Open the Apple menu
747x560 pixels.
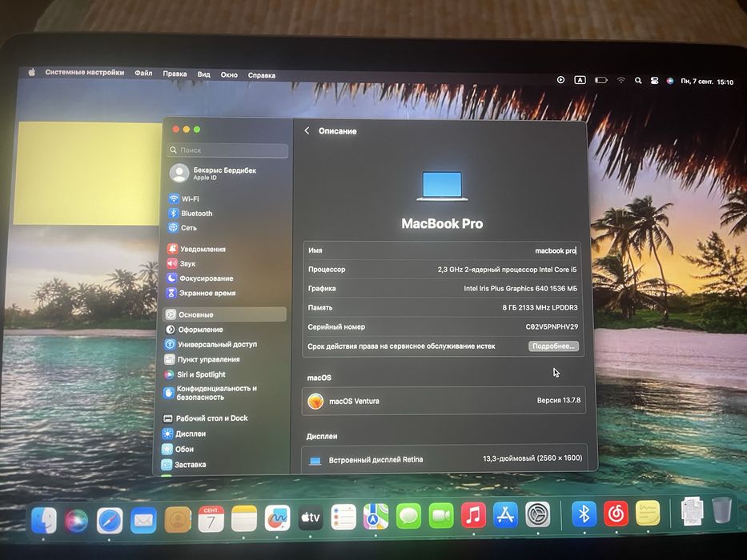pos(32,72)
